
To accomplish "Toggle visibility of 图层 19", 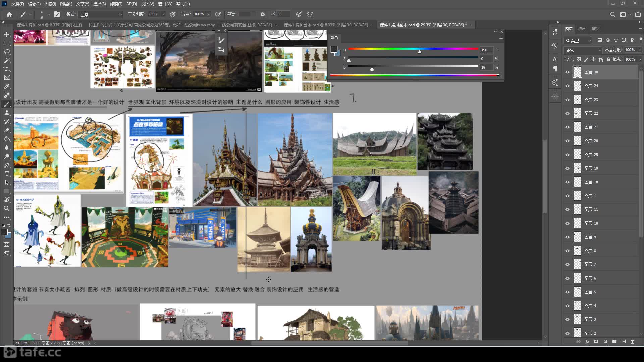I will coord(567,168).
